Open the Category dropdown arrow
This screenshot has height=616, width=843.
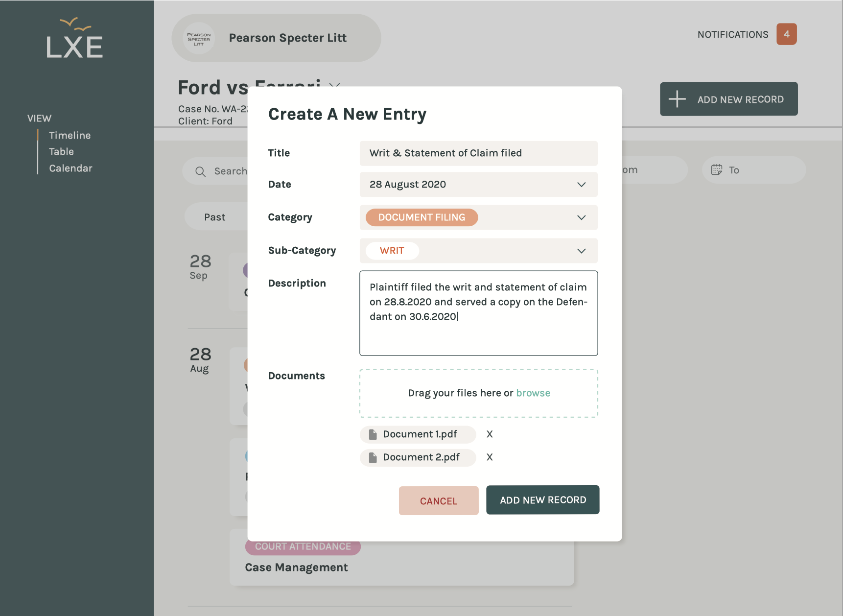581,217
